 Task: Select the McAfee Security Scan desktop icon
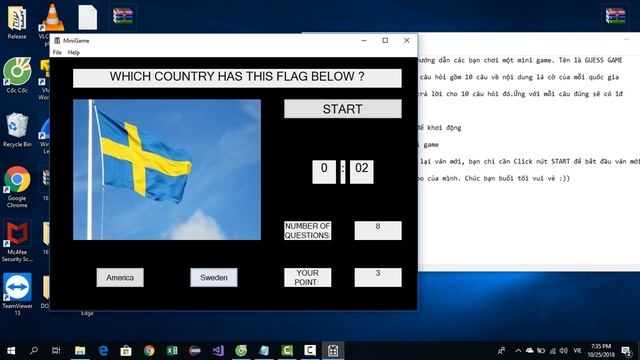click(x=17, y=241)
